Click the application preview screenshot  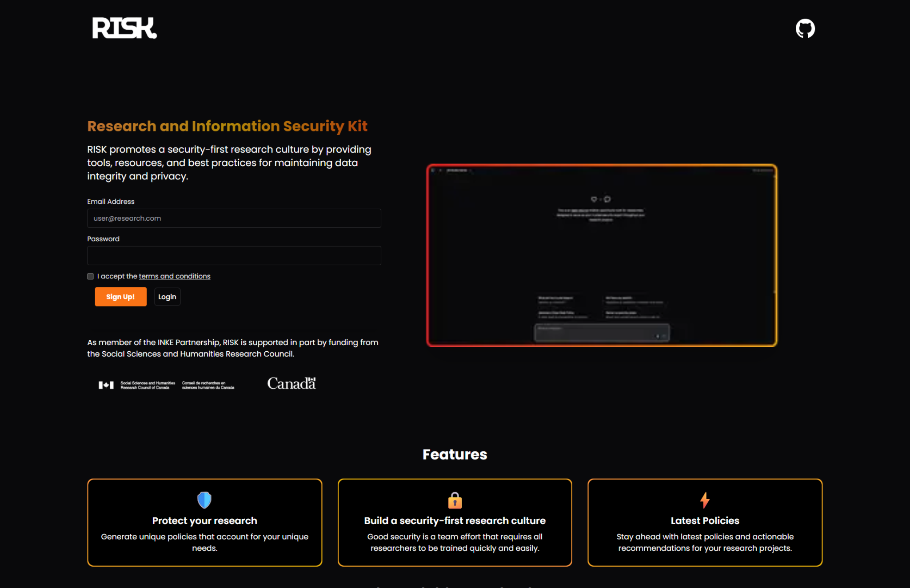tap(602, 254)
